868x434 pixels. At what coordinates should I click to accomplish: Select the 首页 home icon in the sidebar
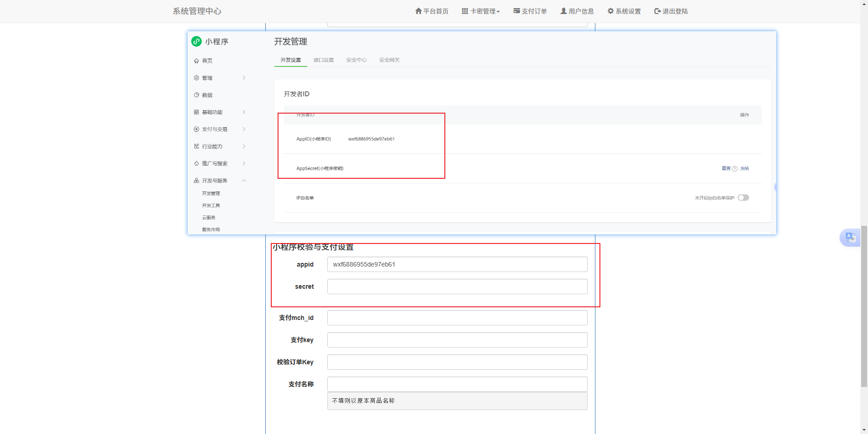click(x=197, y=60)
